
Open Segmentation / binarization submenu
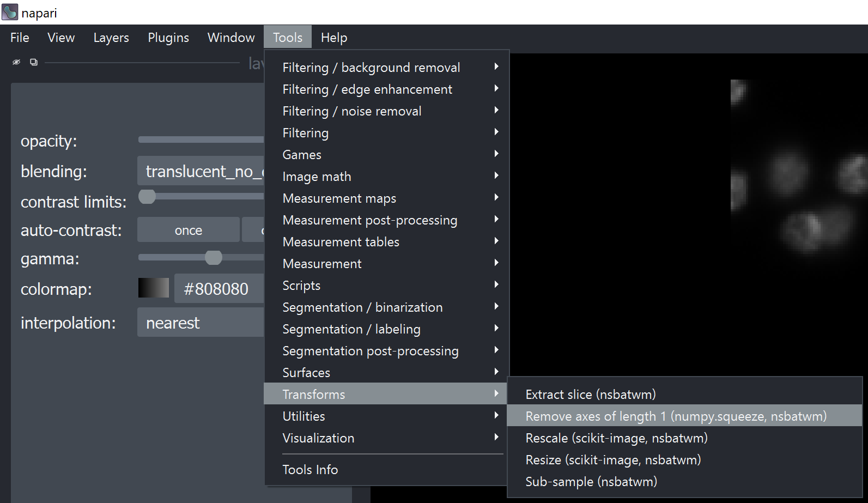[386, 307]
